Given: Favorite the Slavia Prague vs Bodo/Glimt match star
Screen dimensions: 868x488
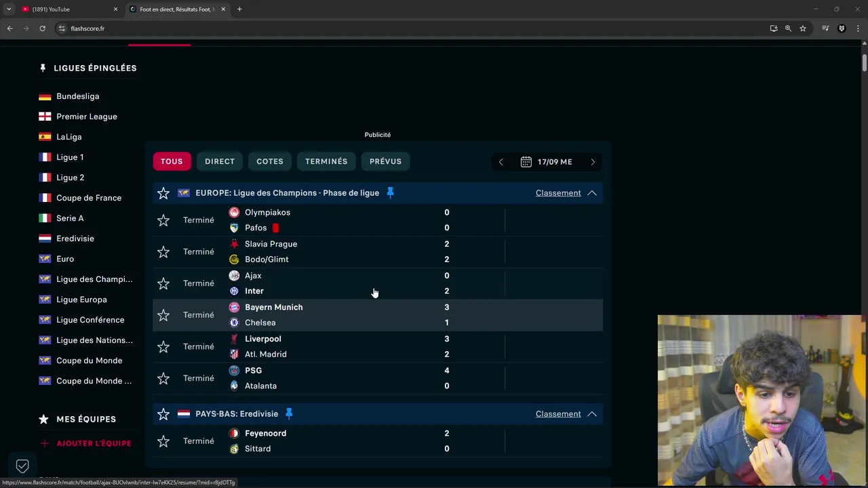Looking at the screenshot, I should (163, 252).
